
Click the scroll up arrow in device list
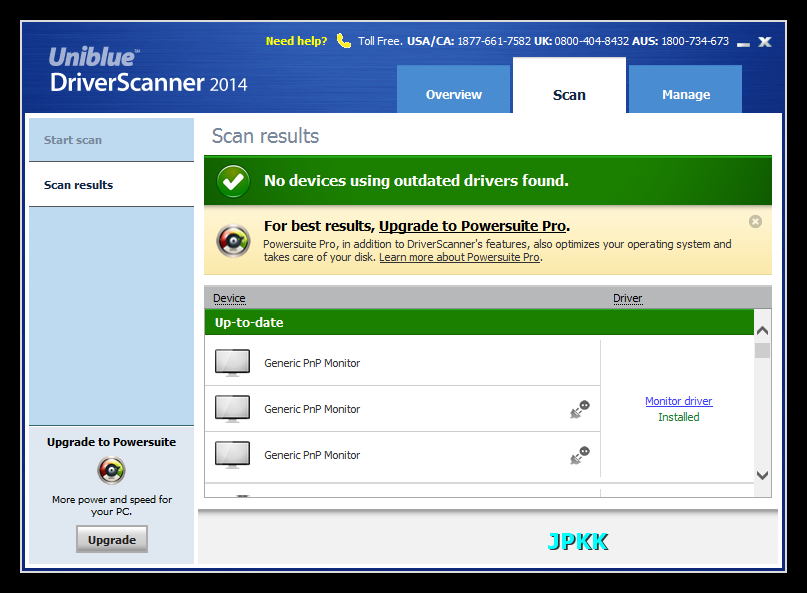(x=762, y=330)
